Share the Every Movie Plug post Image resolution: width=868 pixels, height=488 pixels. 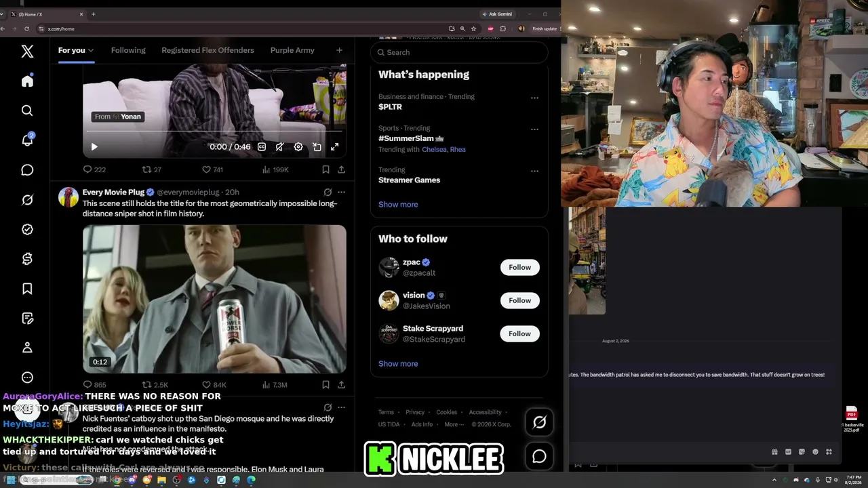click(341, 385)
